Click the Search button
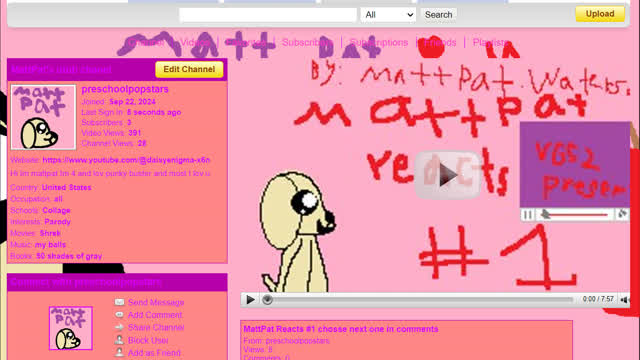The height and width of the screenshot is (360, 640). [x=438, y=15]
